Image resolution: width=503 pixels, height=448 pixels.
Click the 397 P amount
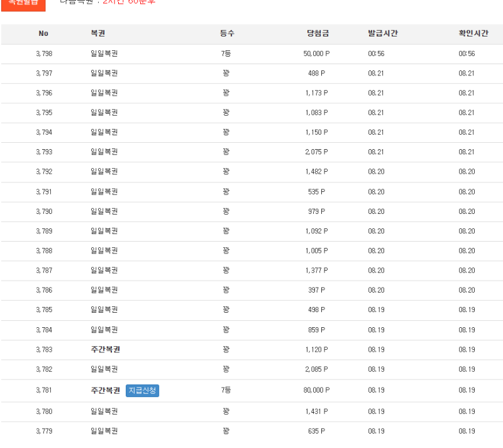(316, 290)
